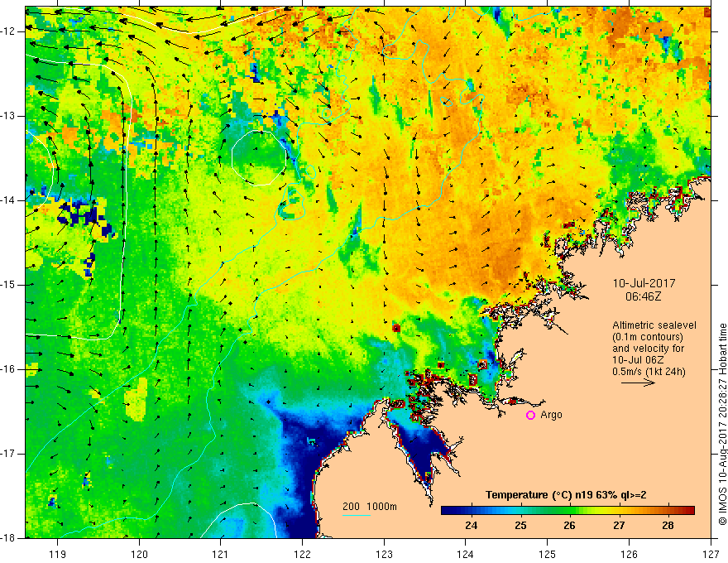Click the '26' colorbar tick label

[570, 526]
